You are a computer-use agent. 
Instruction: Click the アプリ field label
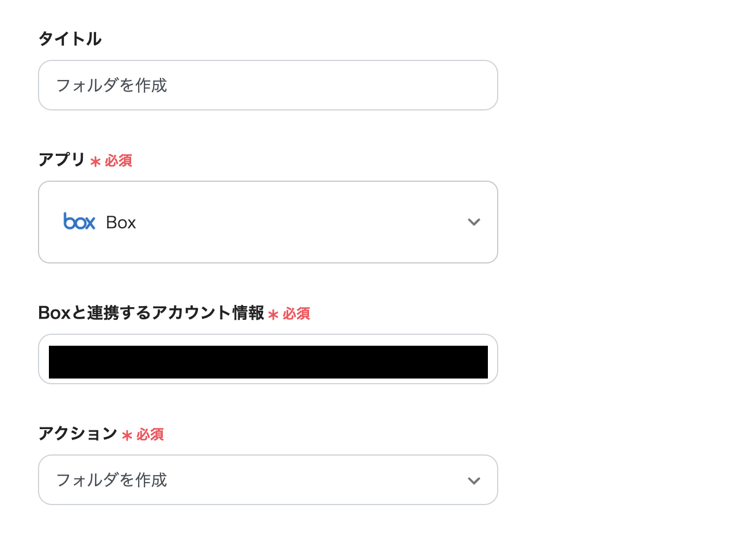pos(62,159)
